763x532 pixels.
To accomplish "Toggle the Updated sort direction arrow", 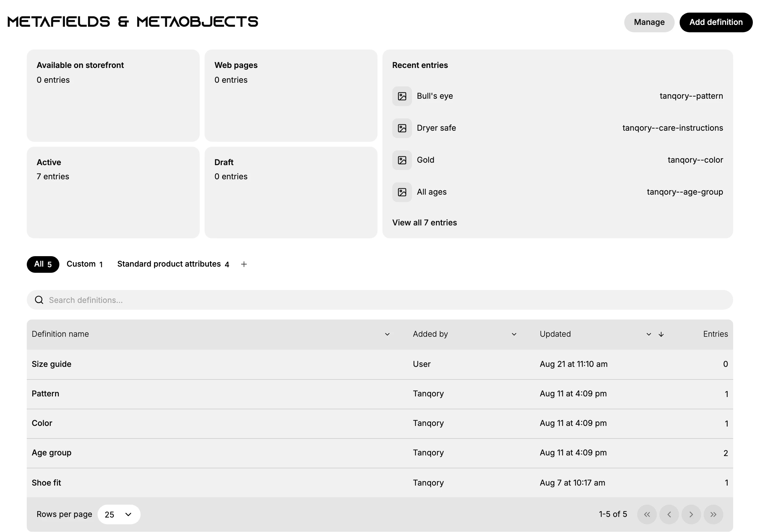I will pos(661,334).
